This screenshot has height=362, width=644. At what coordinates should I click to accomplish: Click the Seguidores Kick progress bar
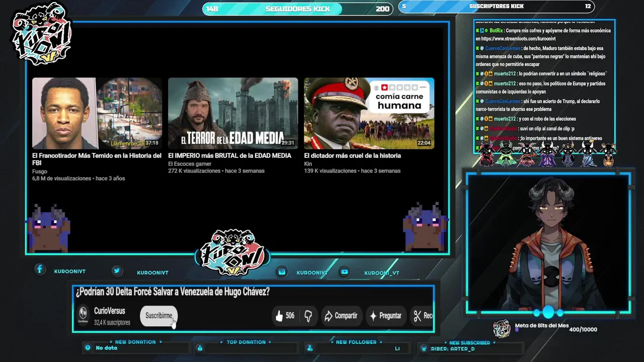(x=297, y=9)
